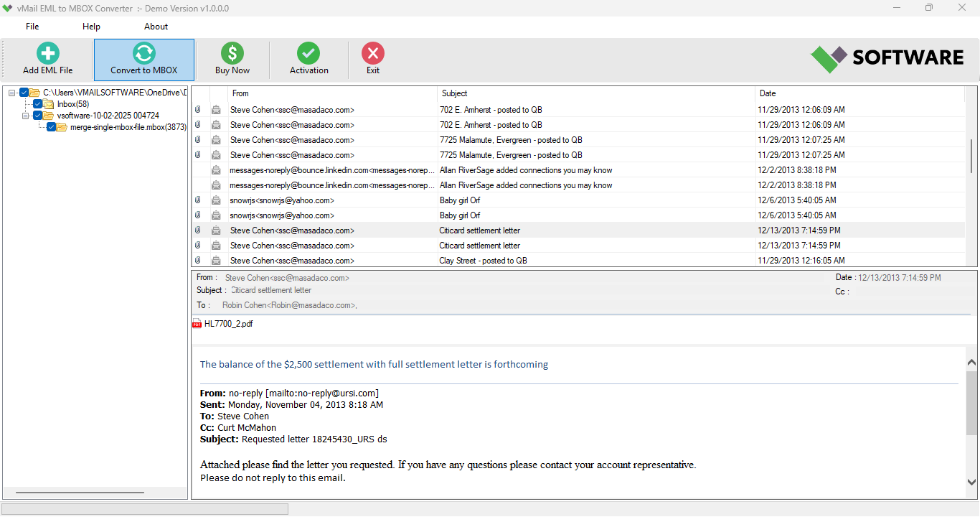The image size is (980, 517).
Task: Sort emails by clicking the Date column header
Action: 768,93
